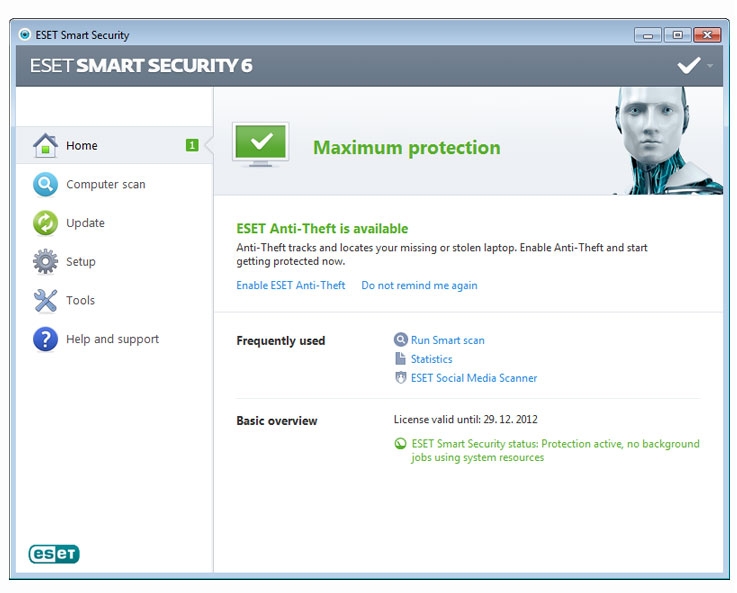Click the white checkmark status in header
Viewport: 737px width, 593px height.
click(x=689, y=65)
